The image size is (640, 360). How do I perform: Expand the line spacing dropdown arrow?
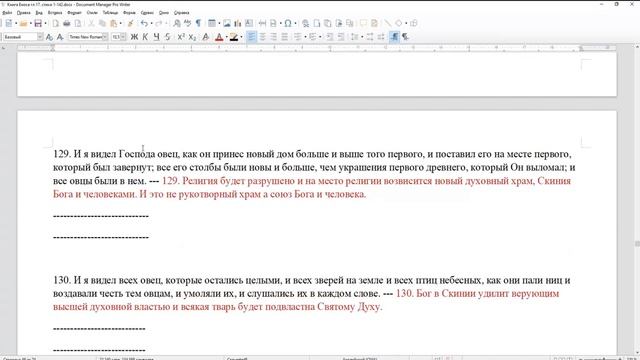pyautogui.click(x=362, y=37)
